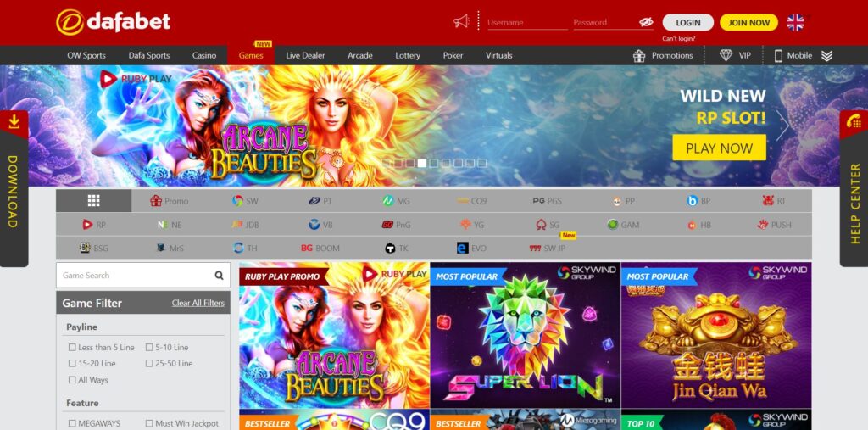Open the Lottery tab

click(x=408, y=55)
